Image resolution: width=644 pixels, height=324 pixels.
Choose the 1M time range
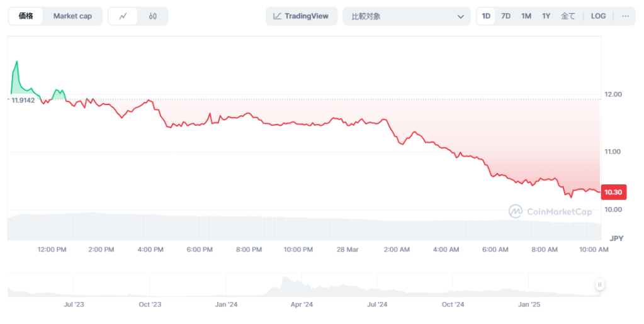[x=526, y=16]
